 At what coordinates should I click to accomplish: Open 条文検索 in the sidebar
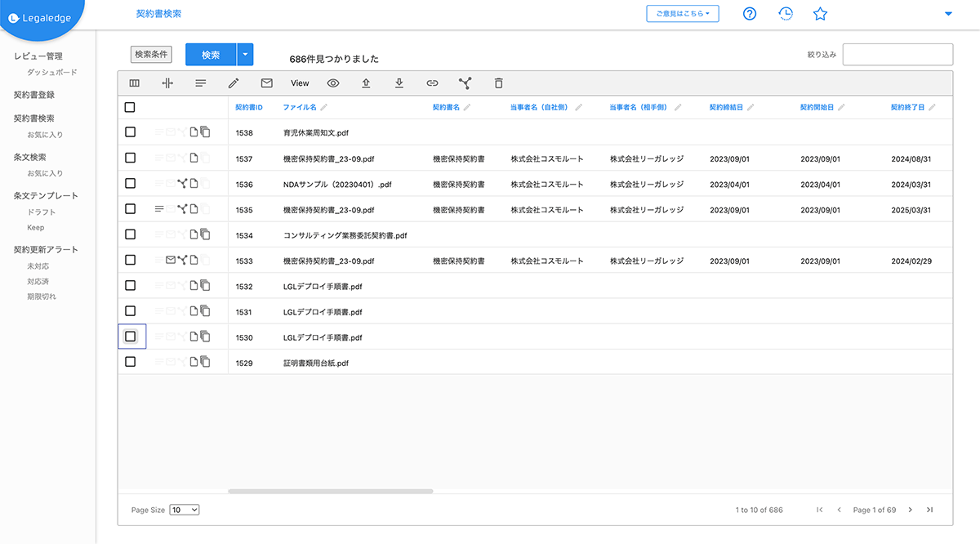pyautogui.click(x=30, y=157)
